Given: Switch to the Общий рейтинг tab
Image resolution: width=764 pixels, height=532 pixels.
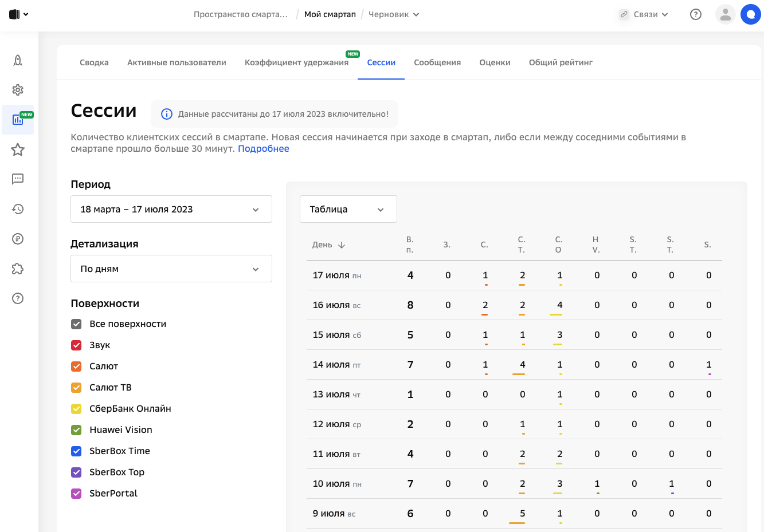Looking at the screenshot, I should [x=561, y=62].
